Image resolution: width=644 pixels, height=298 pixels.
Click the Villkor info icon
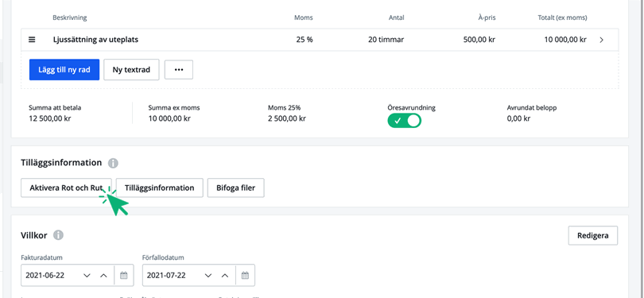pyautogui.click(x=58, y=235)
